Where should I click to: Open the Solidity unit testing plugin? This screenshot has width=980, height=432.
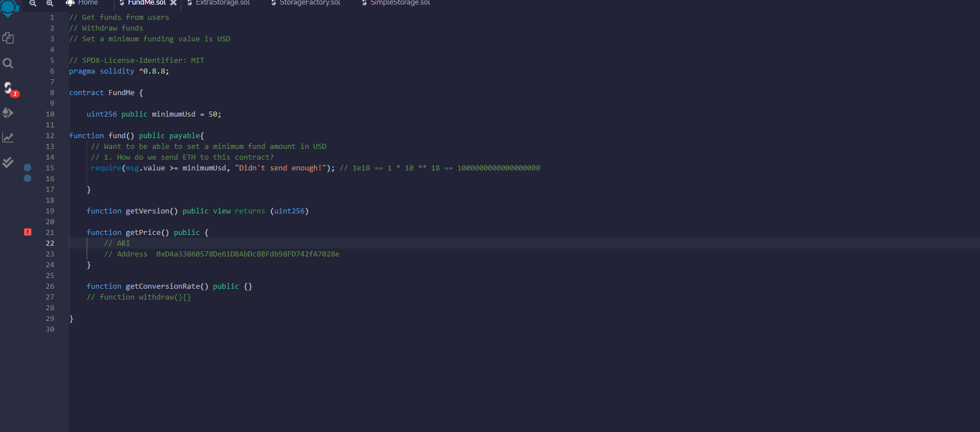click(8, 162)
